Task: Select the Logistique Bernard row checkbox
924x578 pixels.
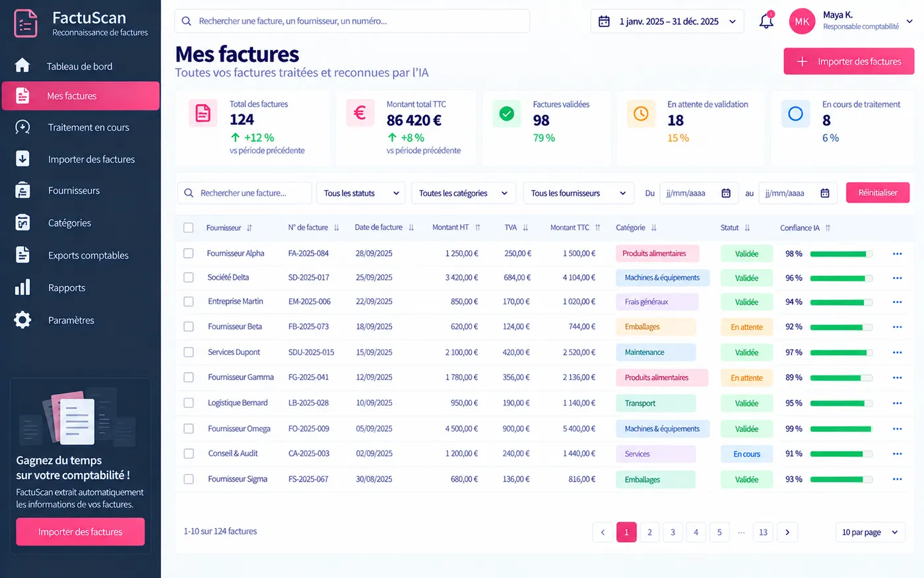Action: coord(188,403)
